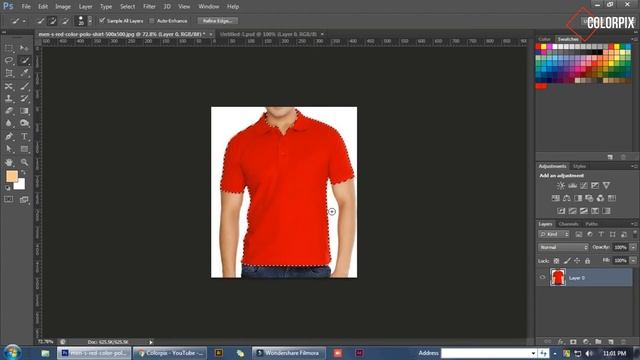
Task: Click the Refine Edge button
Action: [x=218, y=21]
